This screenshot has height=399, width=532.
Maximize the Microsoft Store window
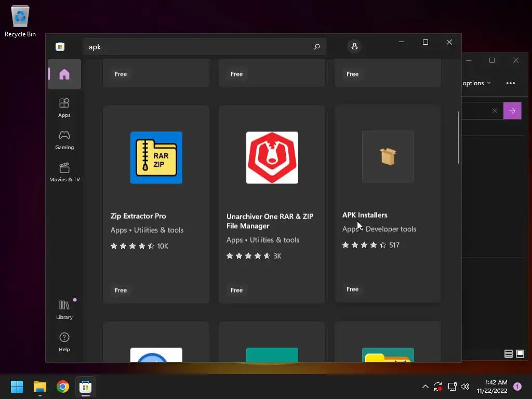point(425,42)
